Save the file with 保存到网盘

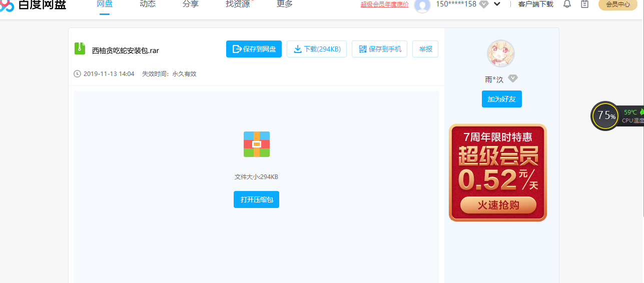tap(254, 49)
